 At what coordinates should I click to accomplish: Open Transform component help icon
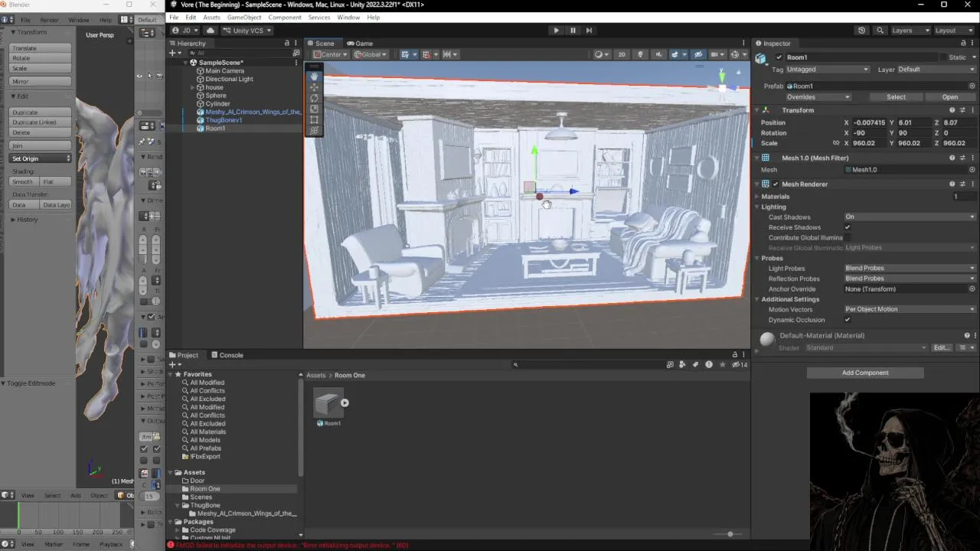[x=952, y=110]
